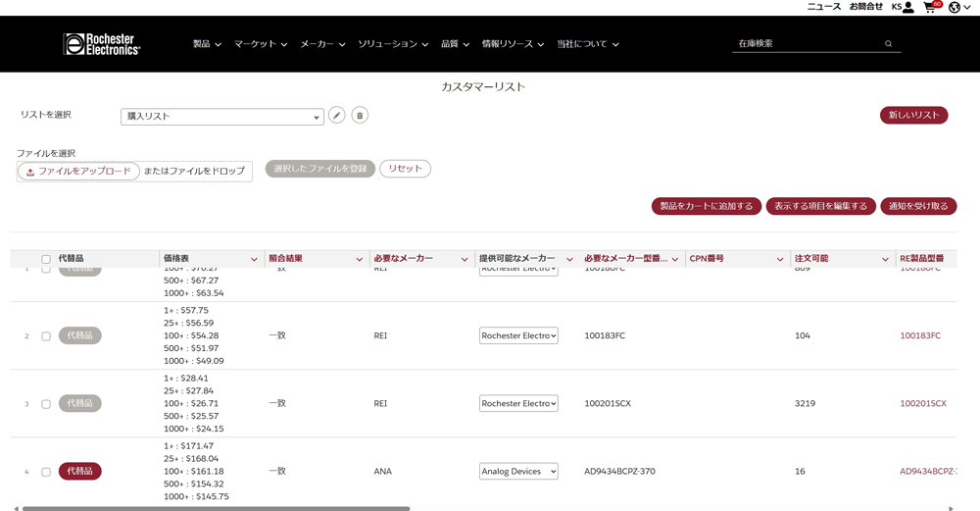Expand the 注文可能 column menu
The image size is (980, 511).
coord(885,259)
